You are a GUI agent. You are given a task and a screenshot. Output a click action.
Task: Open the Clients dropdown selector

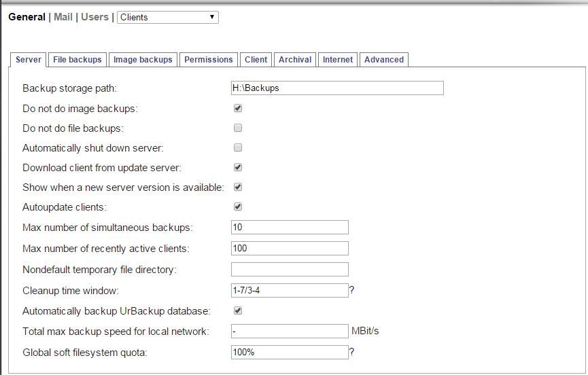click(168, 17)
